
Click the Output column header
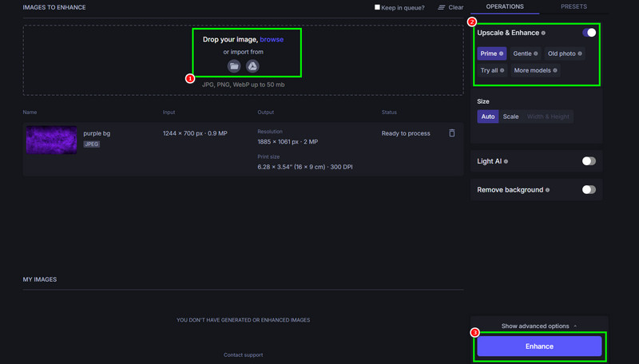266,112
